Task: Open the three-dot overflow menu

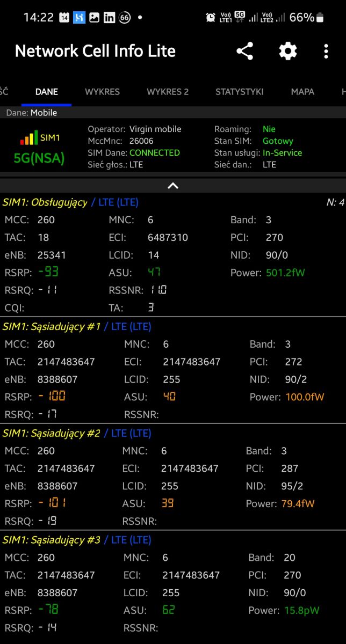Action: (326, 52)
